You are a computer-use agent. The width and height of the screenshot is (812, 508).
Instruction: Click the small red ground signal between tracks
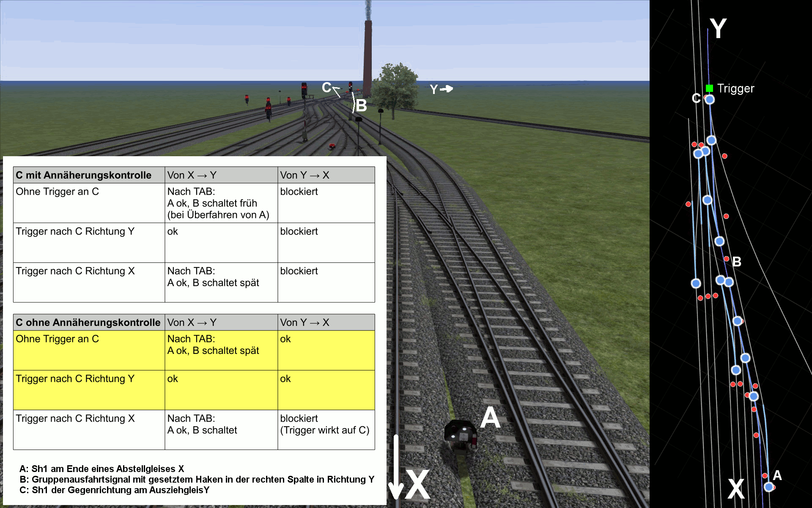coord(332,146)
